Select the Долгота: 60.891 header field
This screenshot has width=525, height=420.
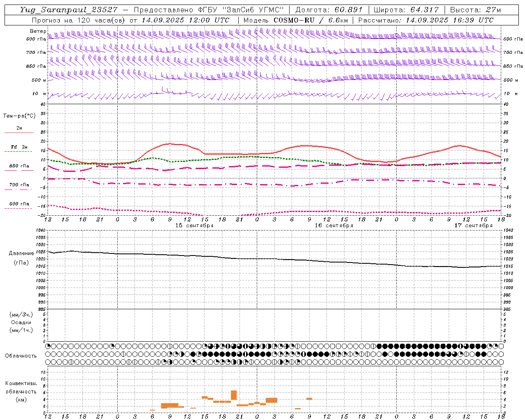(329, 10)
